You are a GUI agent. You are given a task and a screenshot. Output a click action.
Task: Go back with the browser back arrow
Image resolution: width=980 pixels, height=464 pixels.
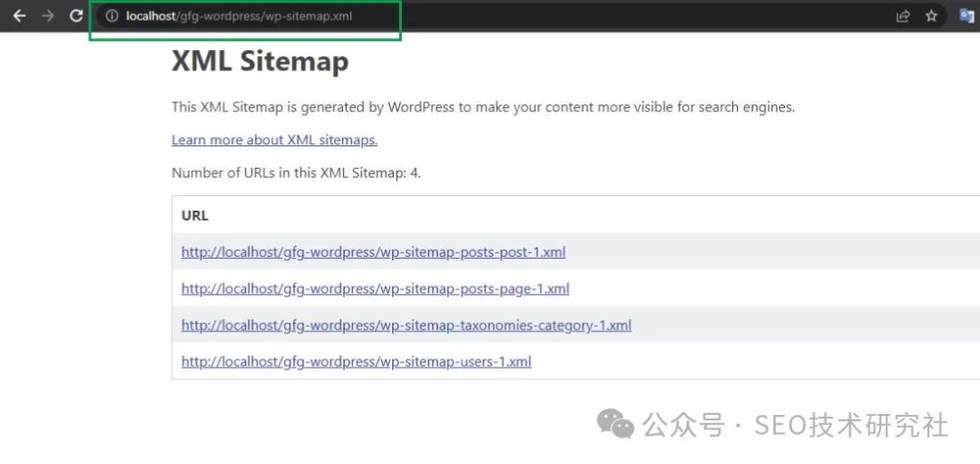point(19,16)
